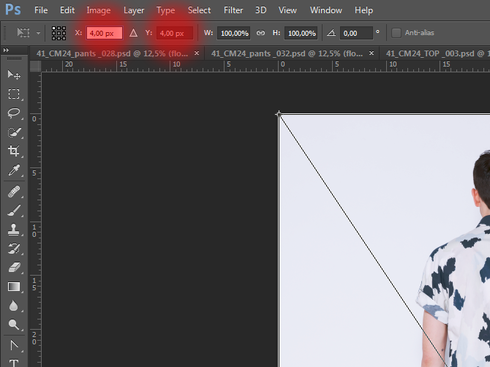Select the Healing Brush tool

(14, 192)
